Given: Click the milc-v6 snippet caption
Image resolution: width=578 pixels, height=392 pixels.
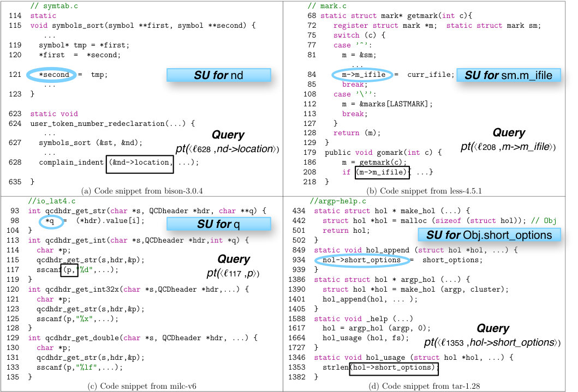Looking at the screenshot, I should click(x=142, y=386).
